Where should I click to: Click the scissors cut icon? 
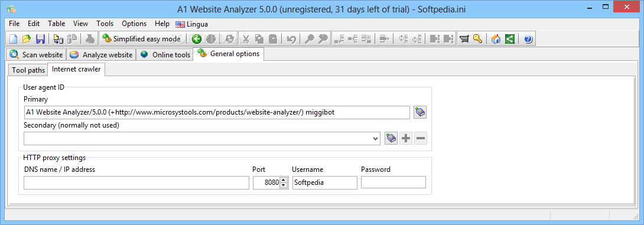coord(246,39)
